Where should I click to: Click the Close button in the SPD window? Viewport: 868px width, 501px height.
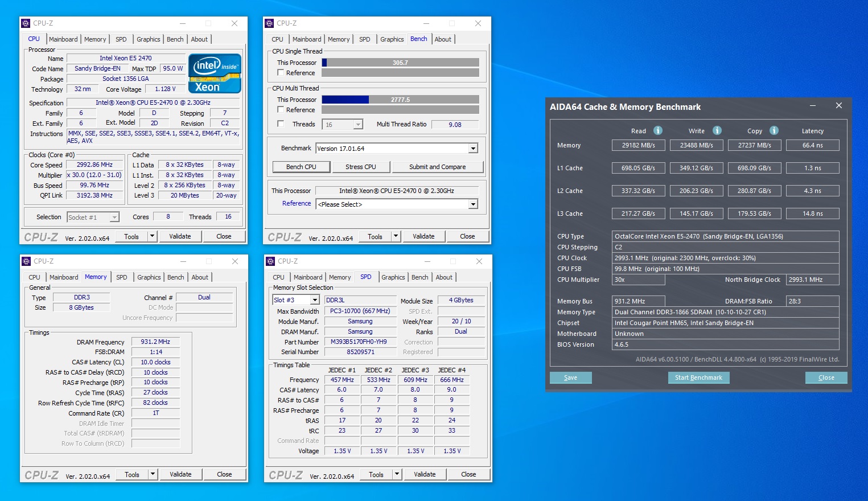pos(468,474)
